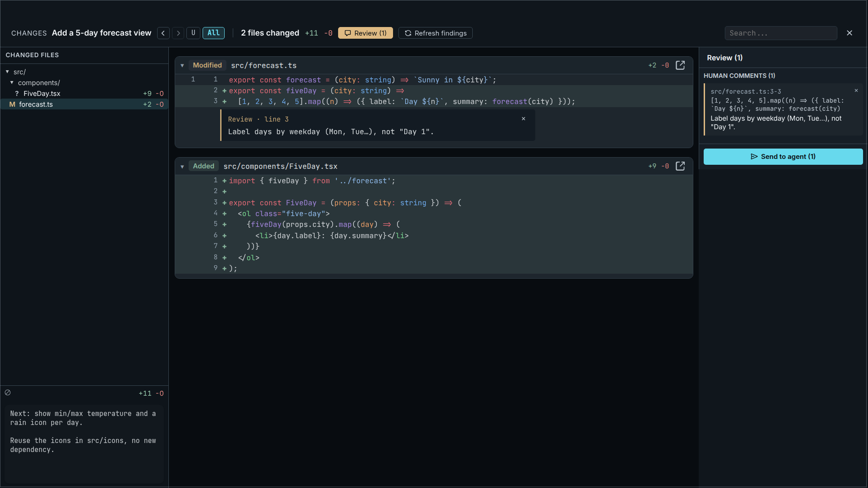The image size is (868, 488).
Task: Collapse the FiveDay.tsx diff section
Action: pos(182,166)
